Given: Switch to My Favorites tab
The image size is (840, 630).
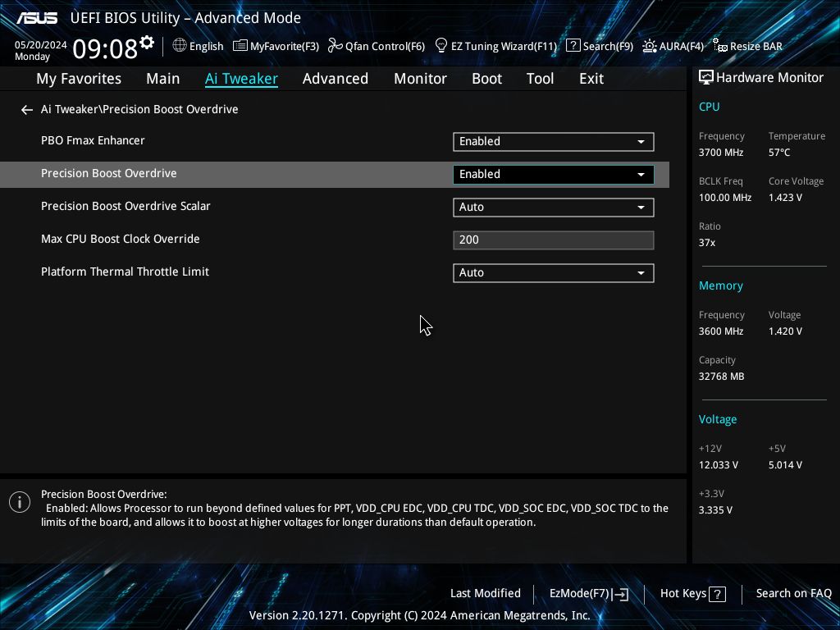Looking at the screenshot, I should tap(79, 79).
